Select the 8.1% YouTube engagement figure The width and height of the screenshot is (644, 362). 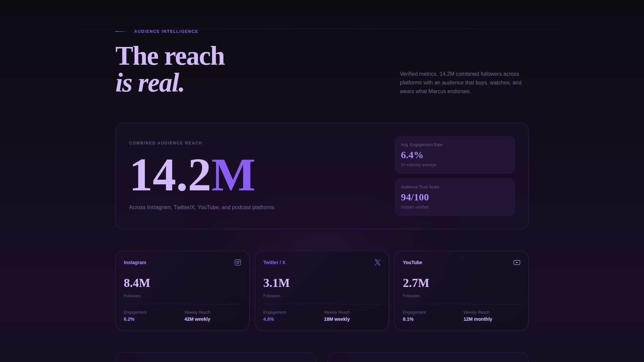tap(408, 319)
